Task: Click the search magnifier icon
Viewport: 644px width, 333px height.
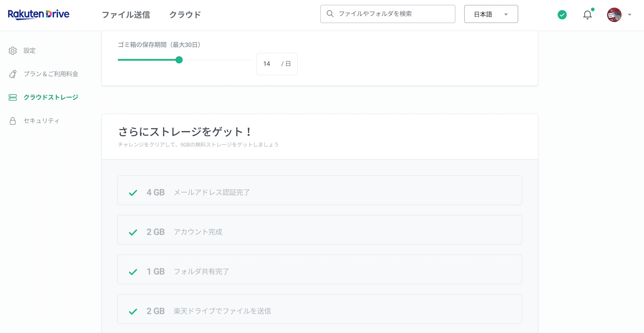Action: tap(330, 14)
